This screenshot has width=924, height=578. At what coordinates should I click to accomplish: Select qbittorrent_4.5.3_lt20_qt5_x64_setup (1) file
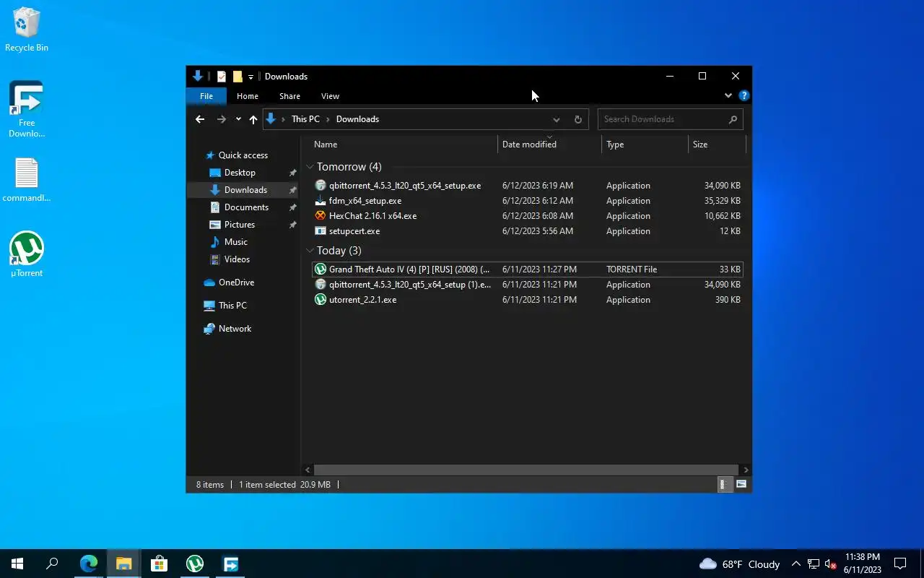(528, 285)
